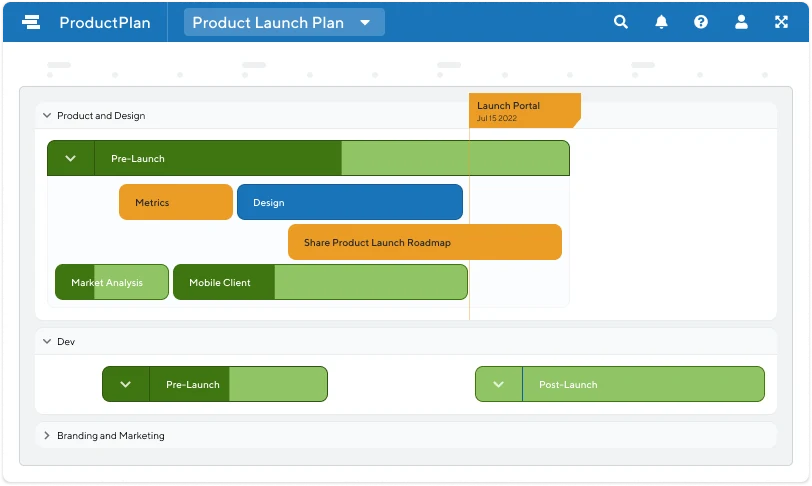Open the ProductPlan hamburger menu icon
Image resolution: width=812 pixels, height=486 pixels.
coord(31,22)
